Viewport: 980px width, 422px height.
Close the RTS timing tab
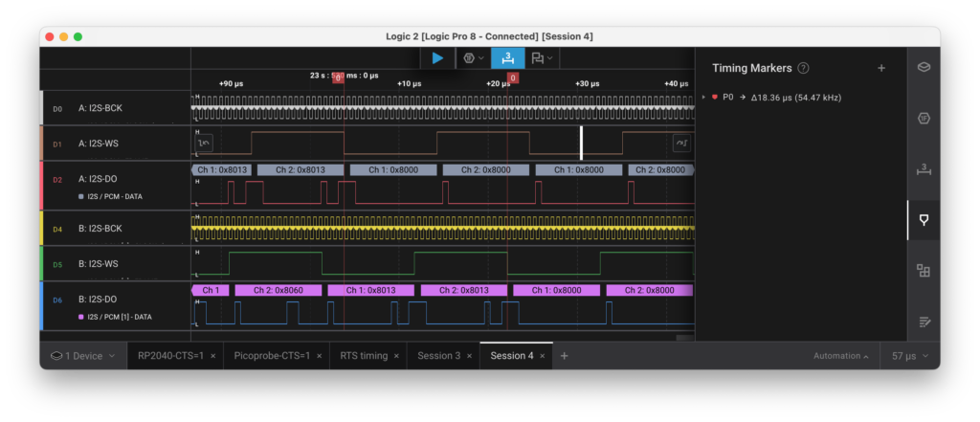[x=397, y=356]
